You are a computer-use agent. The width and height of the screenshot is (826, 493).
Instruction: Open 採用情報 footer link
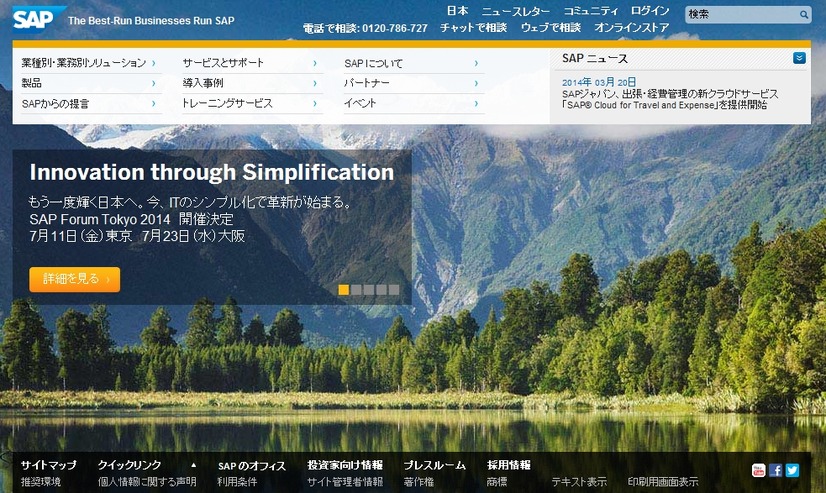tap(508, 465)
